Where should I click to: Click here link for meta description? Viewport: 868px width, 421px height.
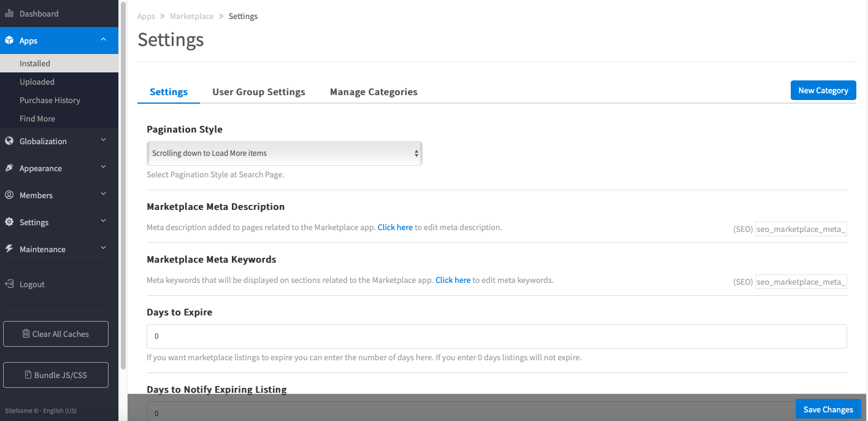click(x=395, y=227)
